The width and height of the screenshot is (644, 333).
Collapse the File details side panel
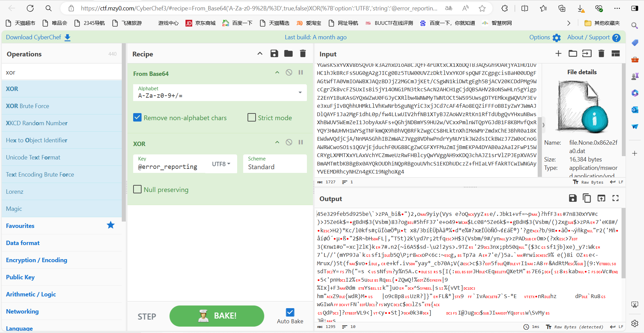[543, 125]
